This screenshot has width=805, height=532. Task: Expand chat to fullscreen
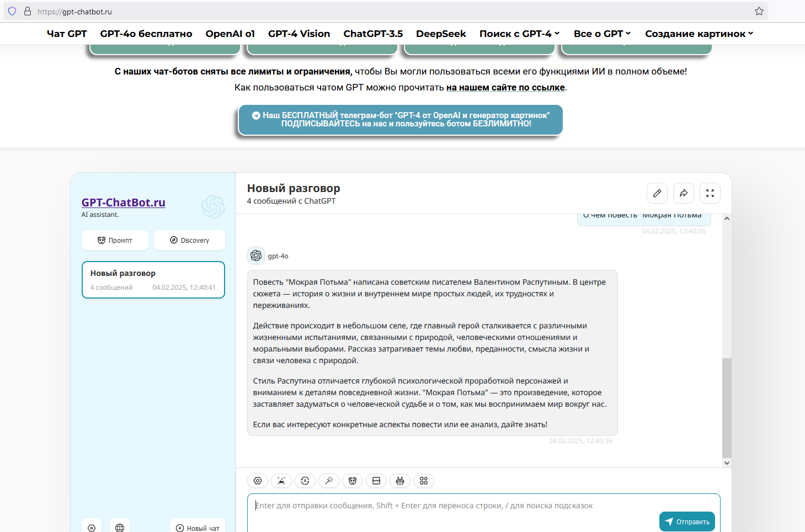[710, 193]
